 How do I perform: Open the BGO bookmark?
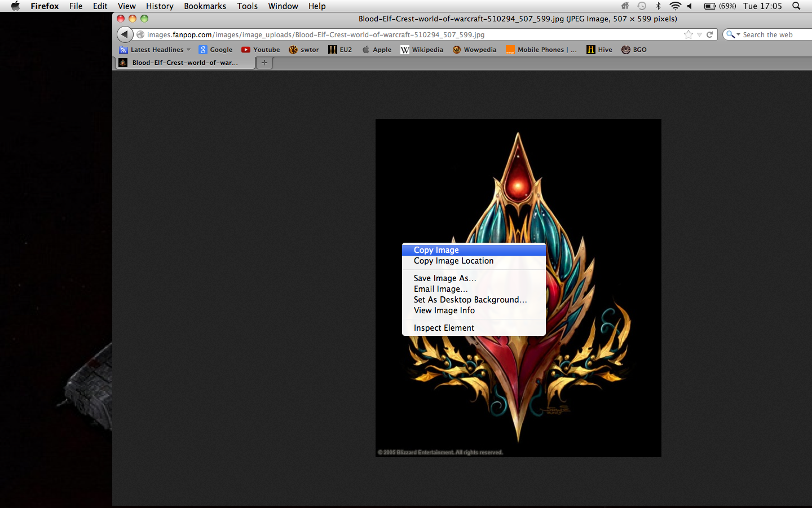pyautogui.click(x=634, y=50)
